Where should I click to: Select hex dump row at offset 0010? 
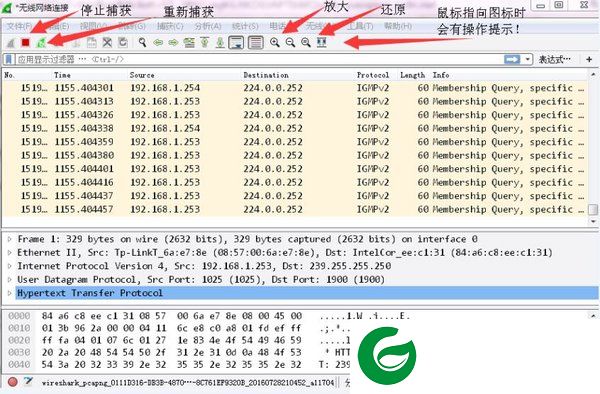(x=180, y=328)
